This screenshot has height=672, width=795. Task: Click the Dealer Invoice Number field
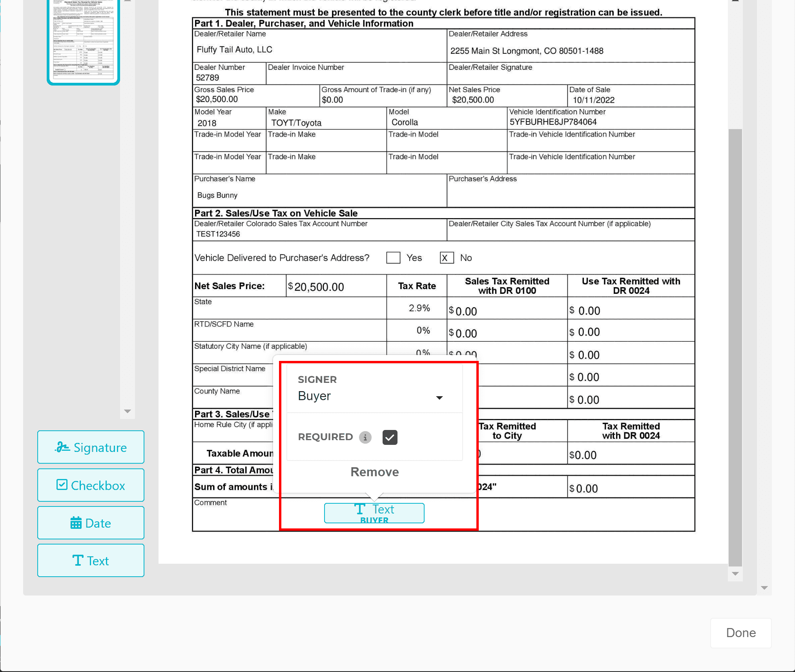tap(356, 77)
